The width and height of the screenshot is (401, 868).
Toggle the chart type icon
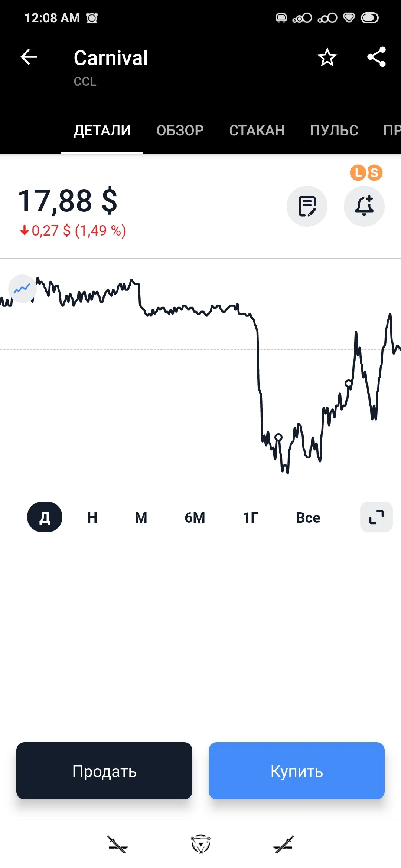(x=22, y=289)
